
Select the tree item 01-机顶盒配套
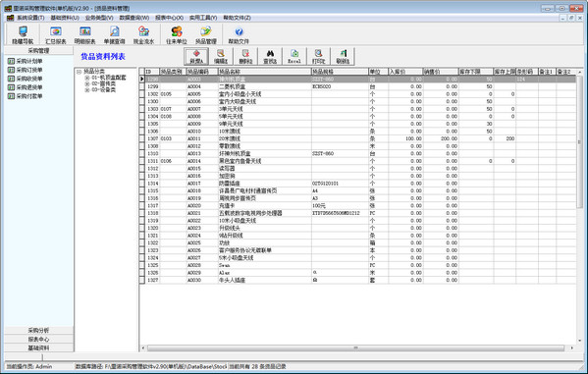pyautogui.click(x=109, y=78)
